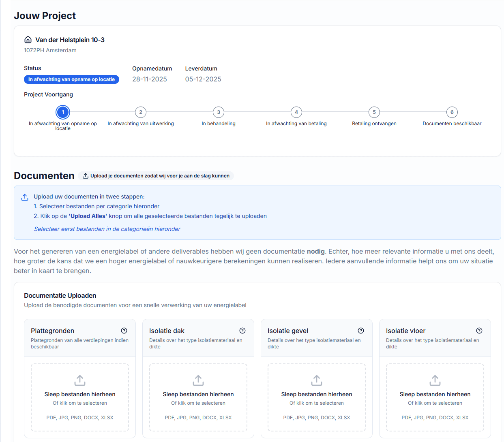
Task: Select step 6 Documenten beschikbaar
Action: (x=452, y=112)
